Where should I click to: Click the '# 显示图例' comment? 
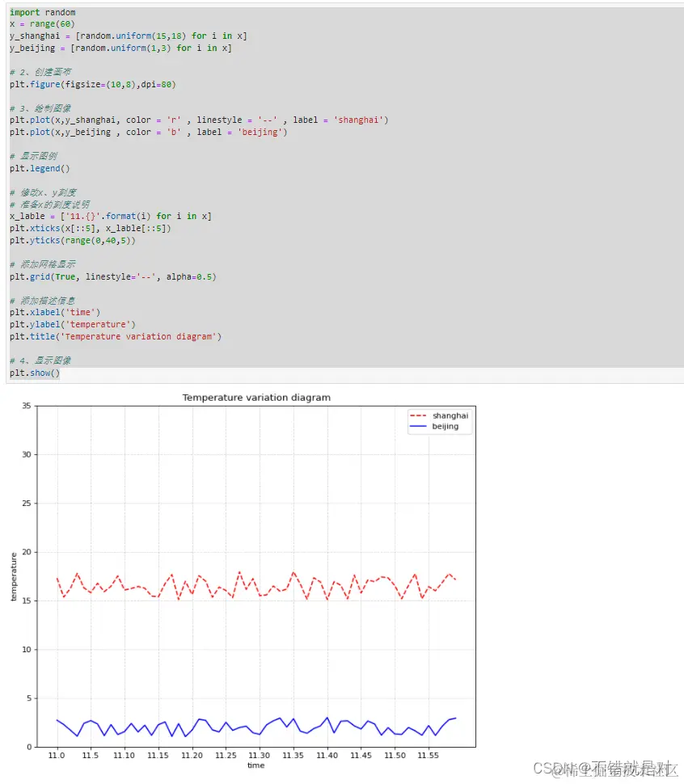click(x=33, y=156)
